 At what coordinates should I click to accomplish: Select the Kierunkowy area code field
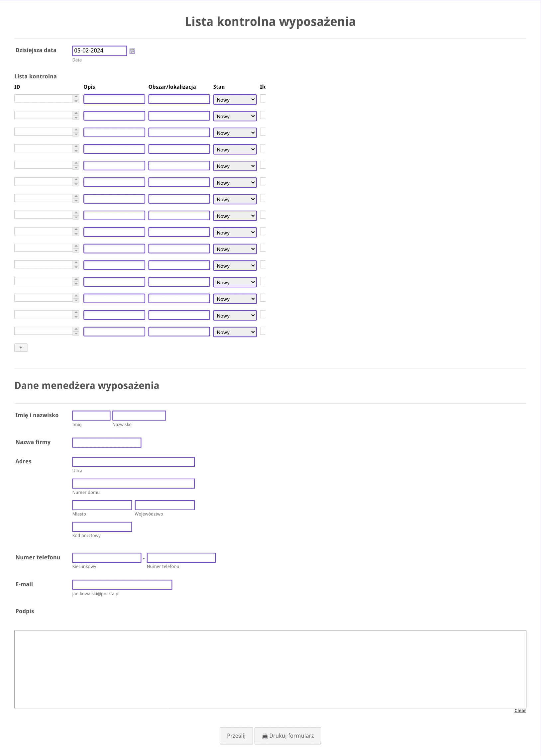click(x=107, y=558)
